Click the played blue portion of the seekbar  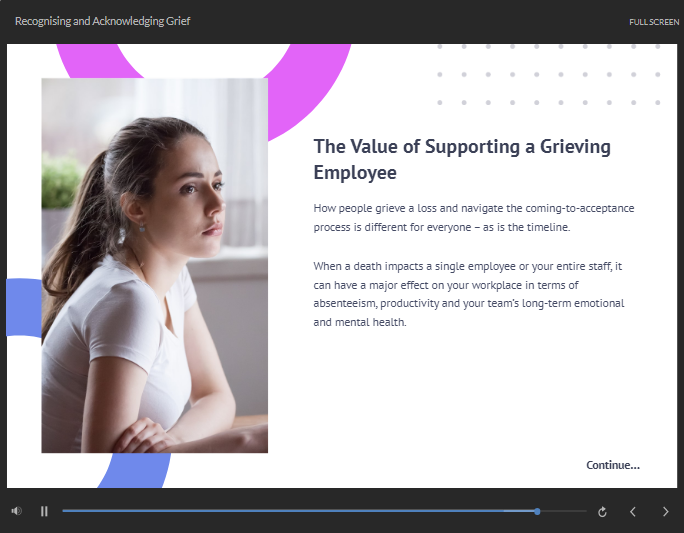298,511
